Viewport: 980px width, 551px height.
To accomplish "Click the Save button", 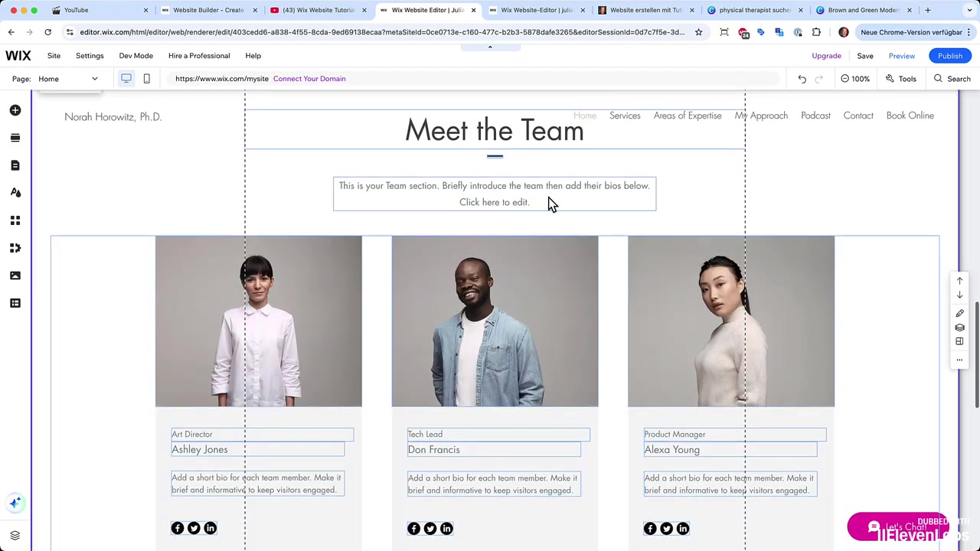I will [865, 56].
